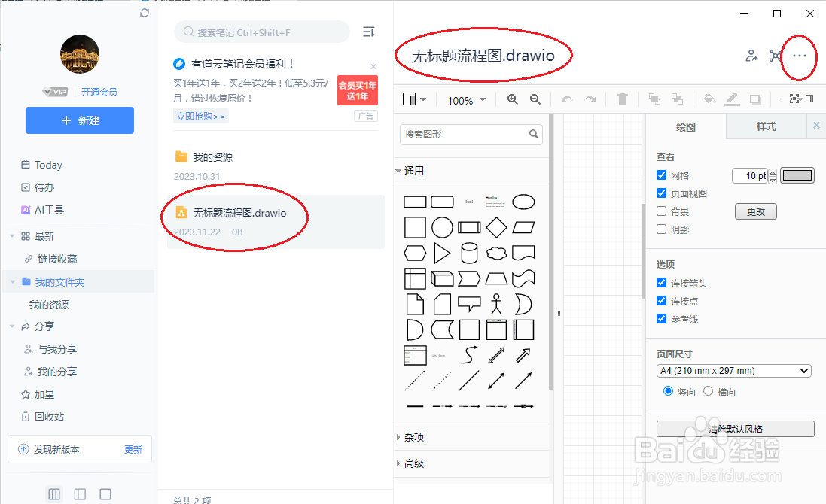Open the sort options icon beside search
826x504 pixels.
click(369, 32)
